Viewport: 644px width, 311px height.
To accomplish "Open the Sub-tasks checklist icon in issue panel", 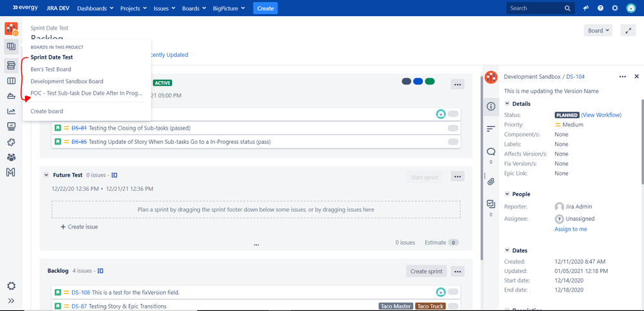I will 491,204.
